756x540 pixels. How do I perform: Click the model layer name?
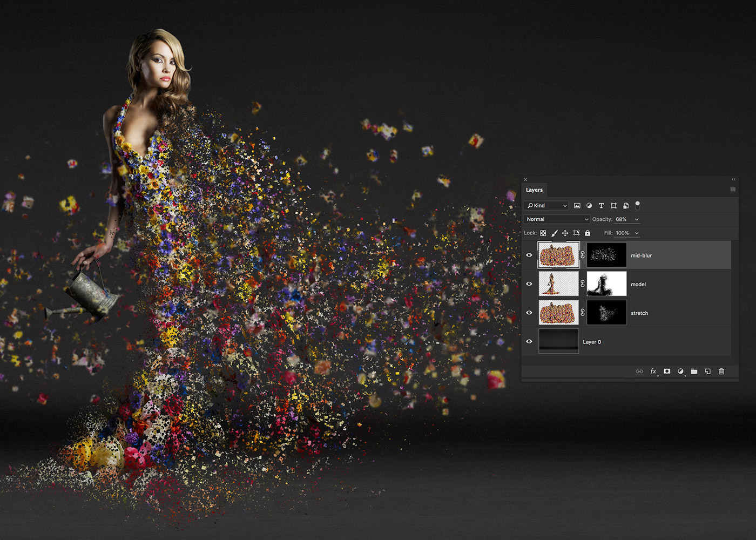638,285
